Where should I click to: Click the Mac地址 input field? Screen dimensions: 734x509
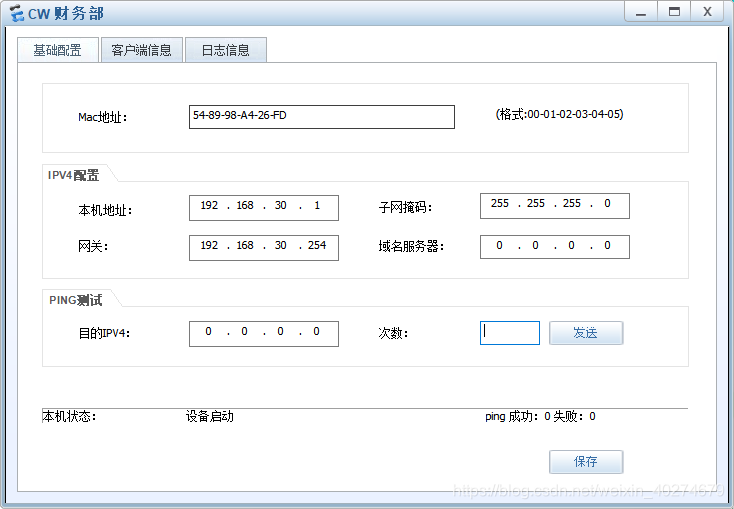coord(322,117)
